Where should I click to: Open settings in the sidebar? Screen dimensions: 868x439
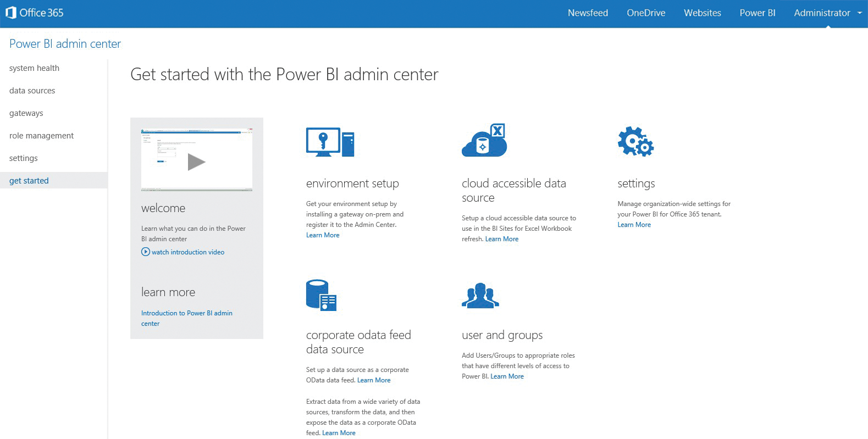24,158
